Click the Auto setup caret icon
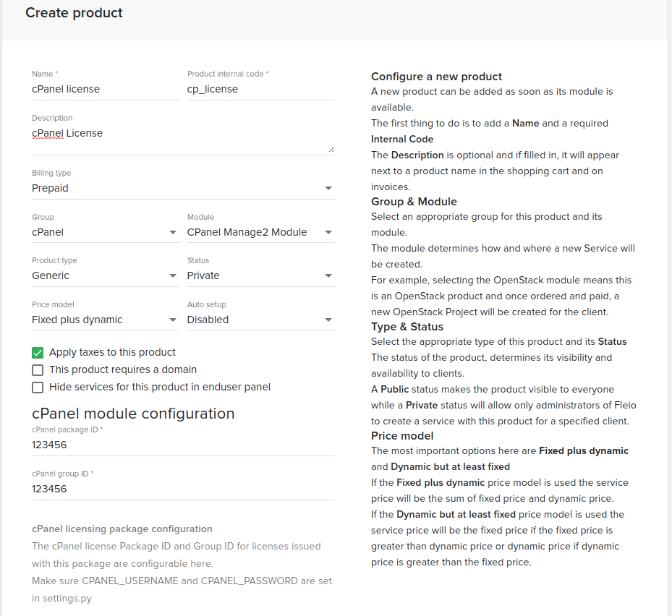 [329, 320]
